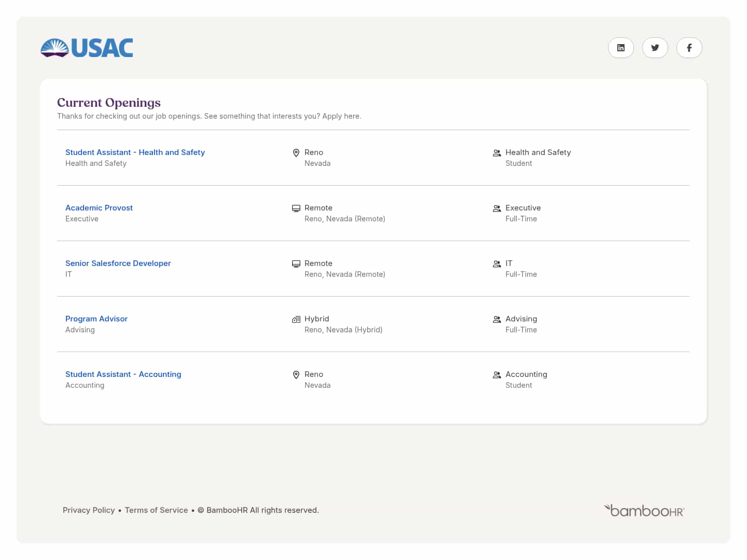The image size is (747, 560).
Task: Click the department people icon beside IT
Action: 496,264
